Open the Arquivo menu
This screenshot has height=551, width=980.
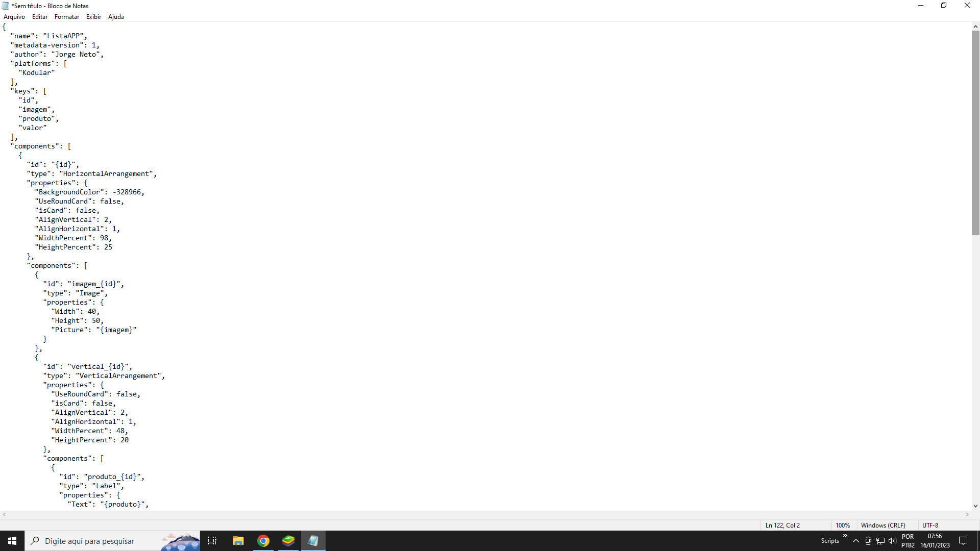pyautogui.click(x=14, y=17)
